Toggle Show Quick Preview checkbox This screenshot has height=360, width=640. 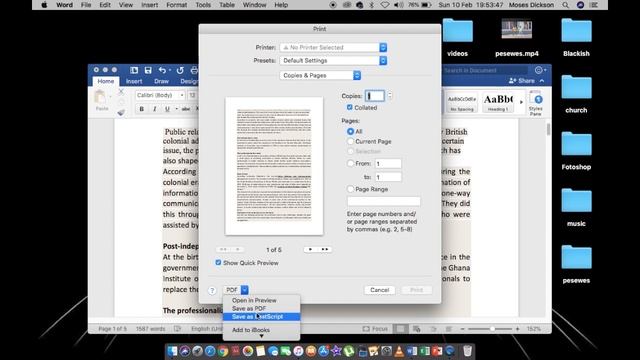[218, 262]
